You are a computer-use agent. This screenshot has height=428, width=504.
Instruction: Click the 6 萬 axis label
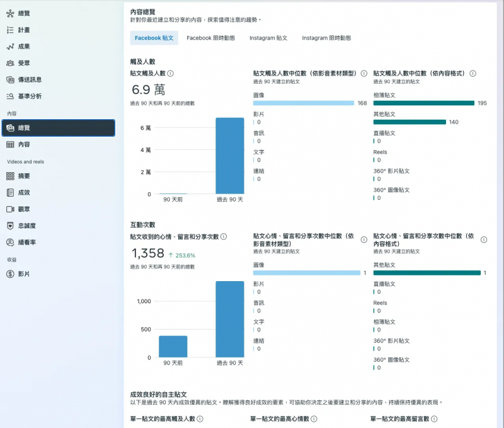(x=146, y=128)
